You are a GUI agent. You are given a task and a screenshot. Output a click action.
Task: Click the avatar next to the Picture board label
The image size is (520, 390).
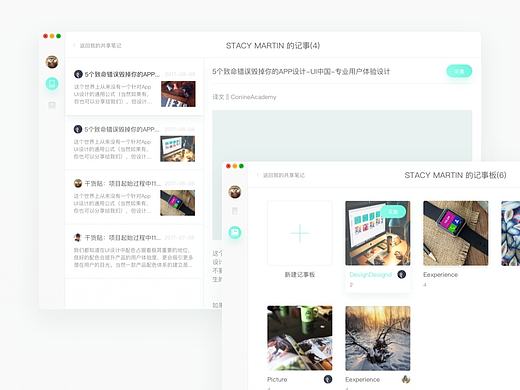[328, 379]
